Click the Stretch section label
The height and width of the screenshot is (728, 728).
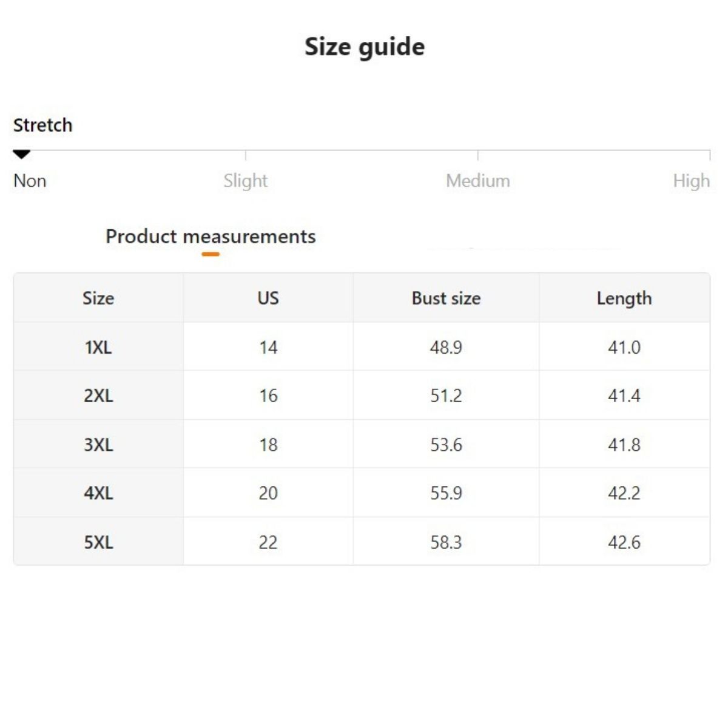point(43,126)
